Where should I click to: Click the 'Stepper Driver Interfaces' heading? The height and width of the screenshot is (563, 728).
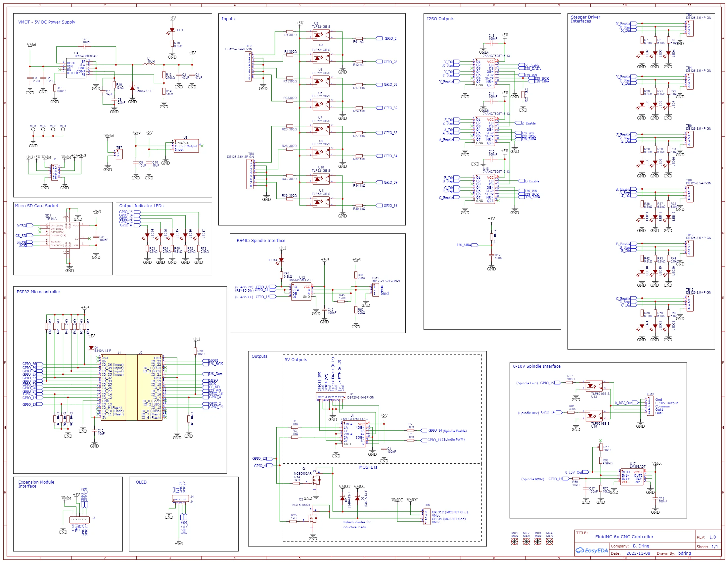tap(586, 19)
